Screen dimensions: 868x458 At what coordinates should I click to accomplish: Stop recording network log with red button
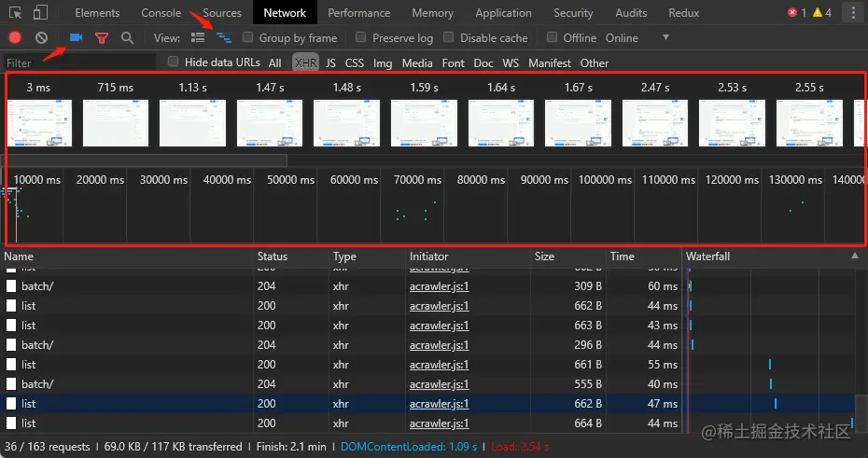click(15, 37)
